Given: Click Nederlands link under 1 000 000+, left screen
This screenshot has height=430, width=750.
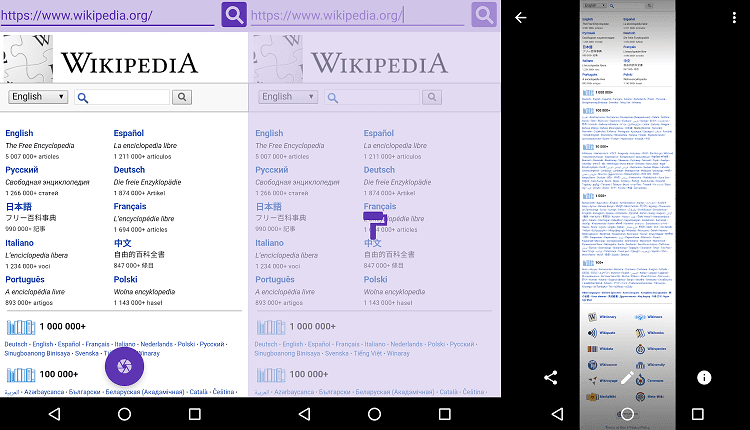Looking at the screenshot, I should 156,344.
